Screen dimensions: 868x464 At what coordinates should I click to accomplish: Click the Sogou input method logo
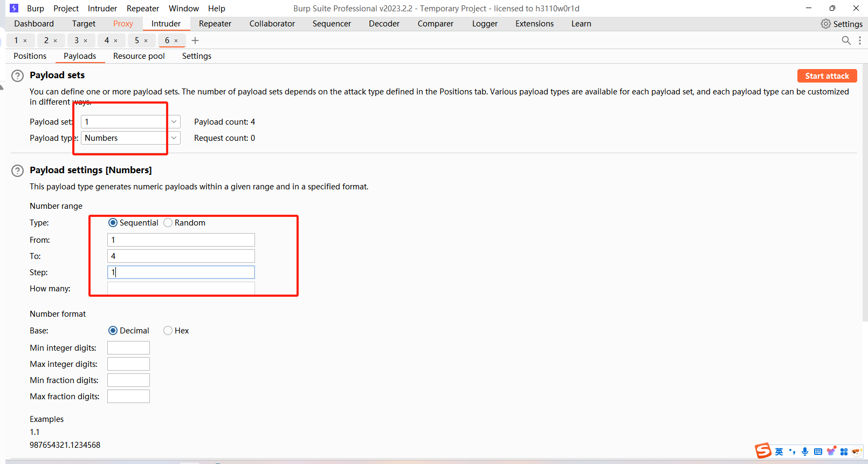(x=763, y=451)
